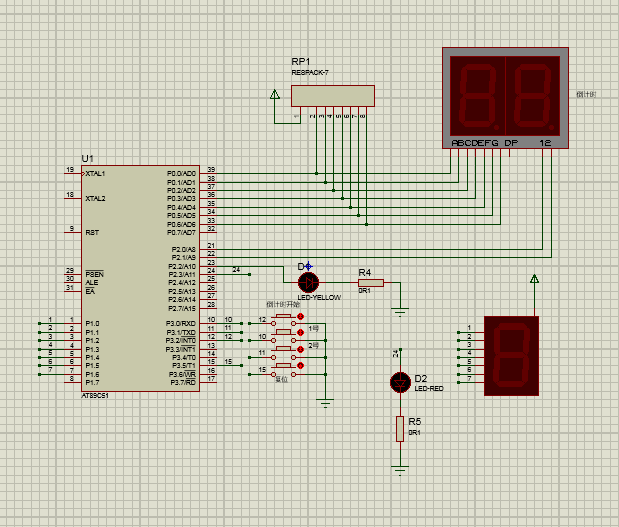The height and width of the screenshot is (527, 619).
Task: Click the R4 reference label
Action: pos(365,273)
